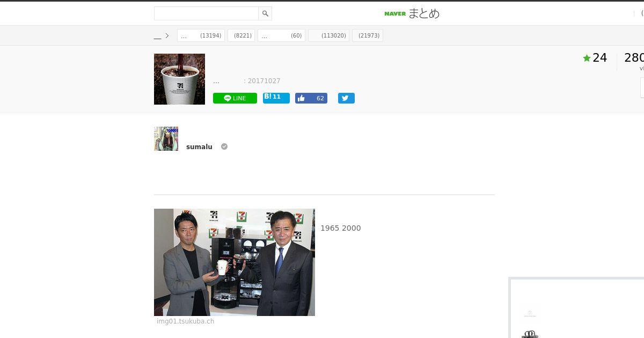The width and height of the screenshot is (644, 338).
Task: Open the img01.tsukuba.ch source link
Action: 185,321
